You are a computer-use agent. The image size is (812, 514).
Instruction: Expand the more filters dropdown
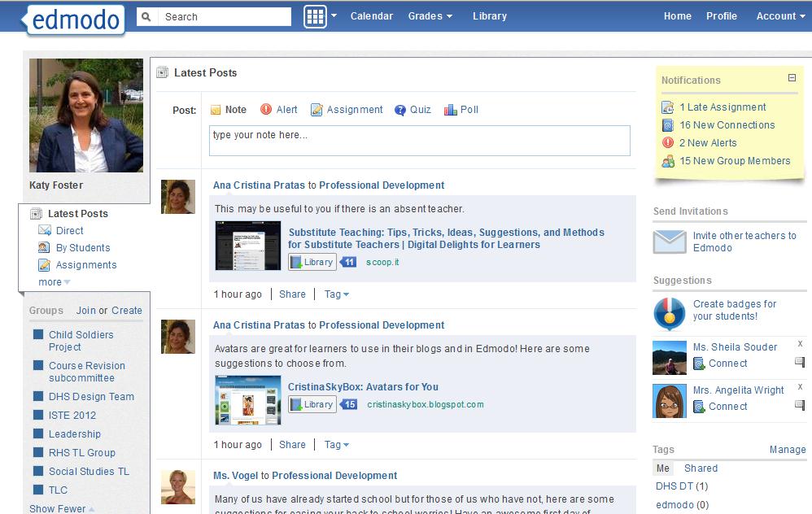coord(54,282)
